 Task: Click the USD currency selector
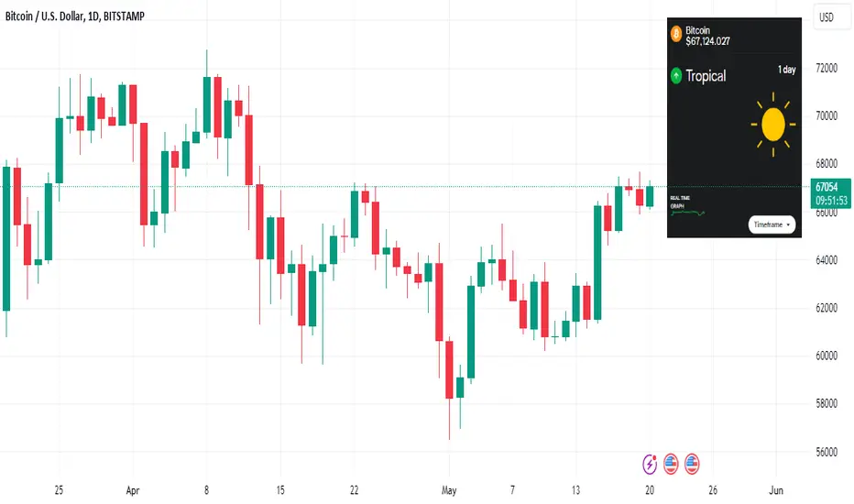click(x=827, y=17)
